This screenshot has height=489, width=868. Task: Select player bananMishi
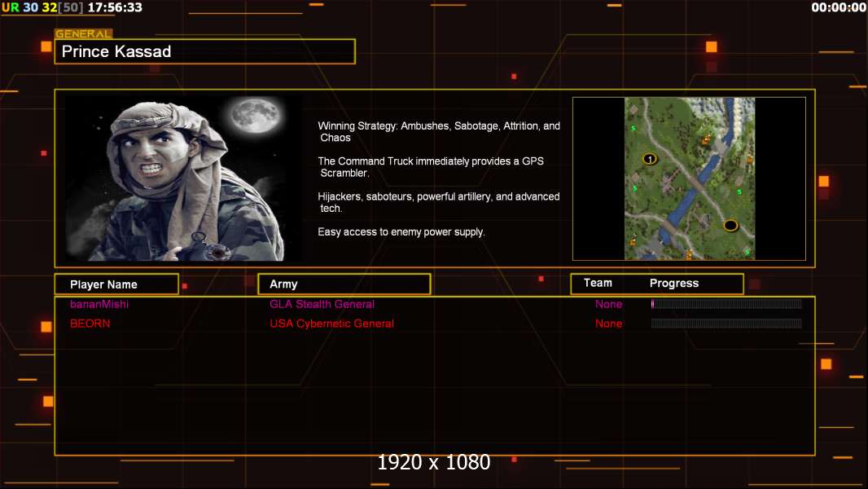99,304
